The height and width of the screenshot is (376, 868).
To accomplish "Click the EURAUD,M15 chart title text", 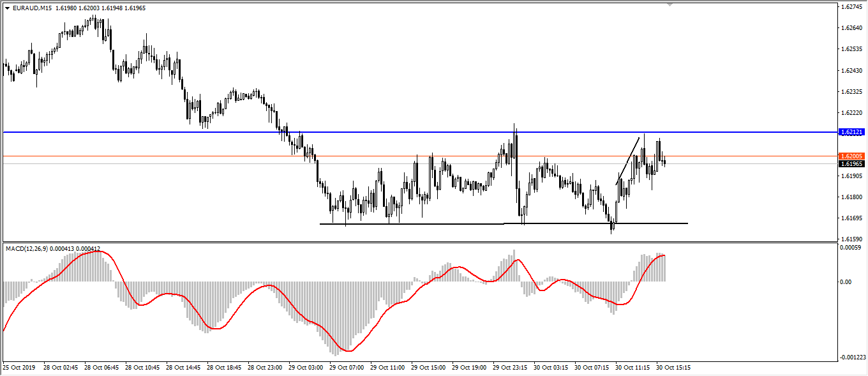I will 32,8.
